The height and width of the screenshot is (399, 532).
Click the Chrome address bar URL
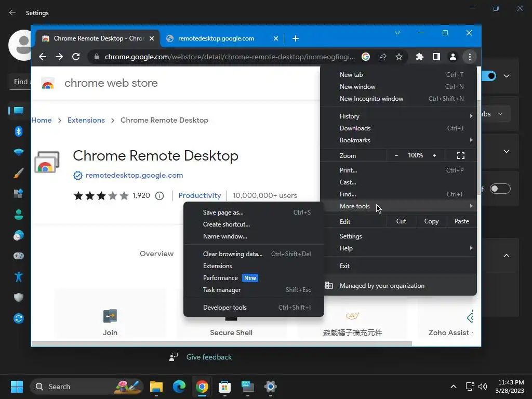pos(230,57)
